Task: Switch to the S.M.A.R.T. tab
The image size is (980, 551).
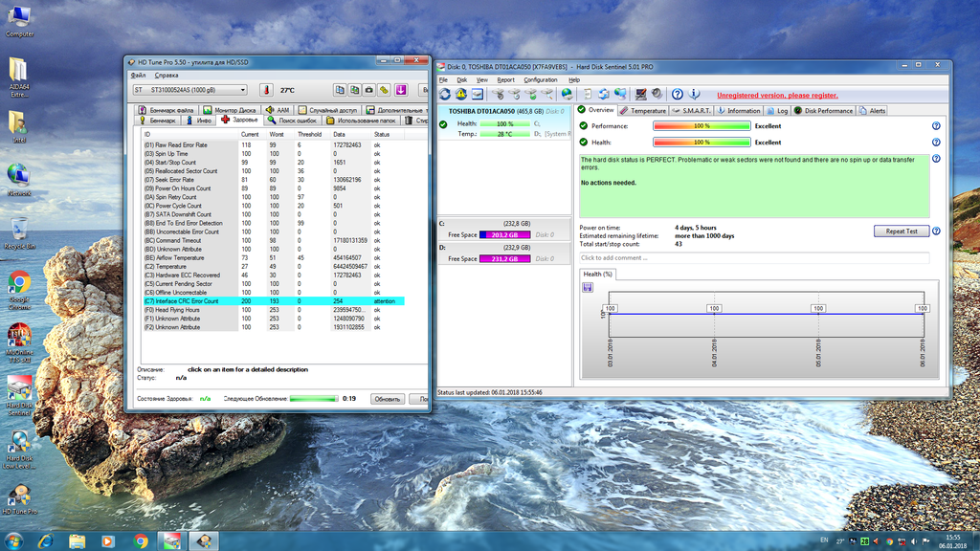Action: coord(695,111)
